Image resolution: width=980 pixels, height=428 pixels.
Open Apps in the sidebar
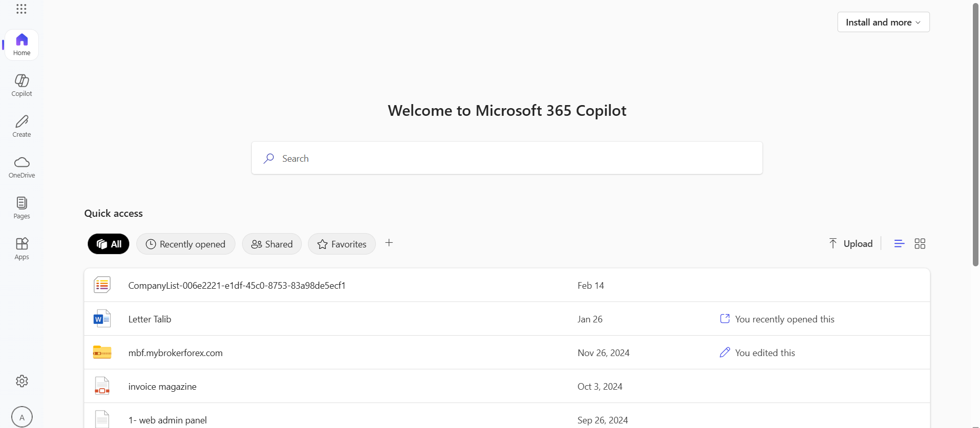21,248
